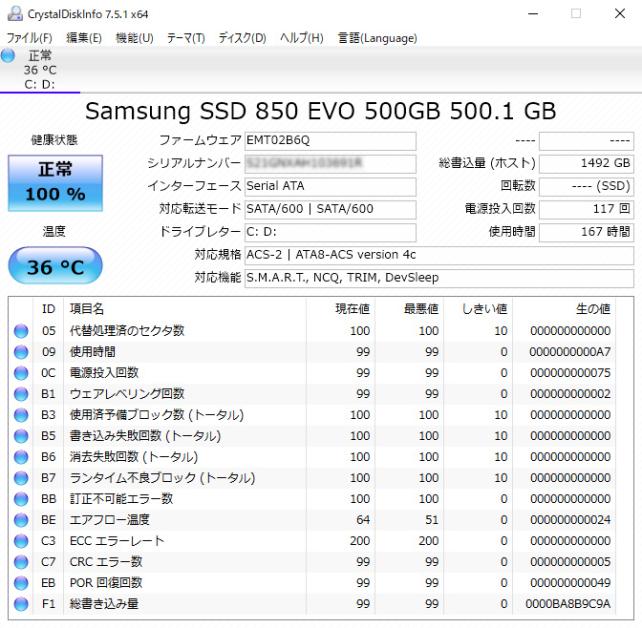This screenshot has width=642, height=628.
Task: Click the CrystalDiskInfo app icon in title bar
Action: (15, 14)
